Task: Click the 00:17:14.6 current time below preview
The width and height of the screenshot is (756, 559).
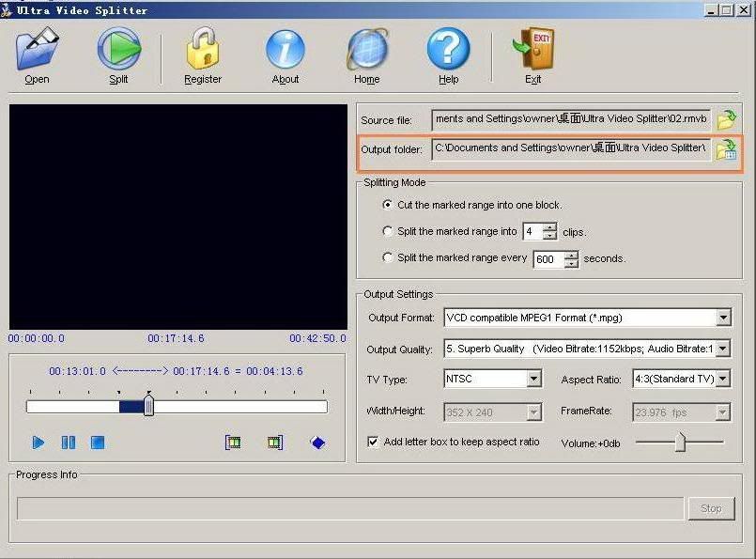Action: point(176,338)
